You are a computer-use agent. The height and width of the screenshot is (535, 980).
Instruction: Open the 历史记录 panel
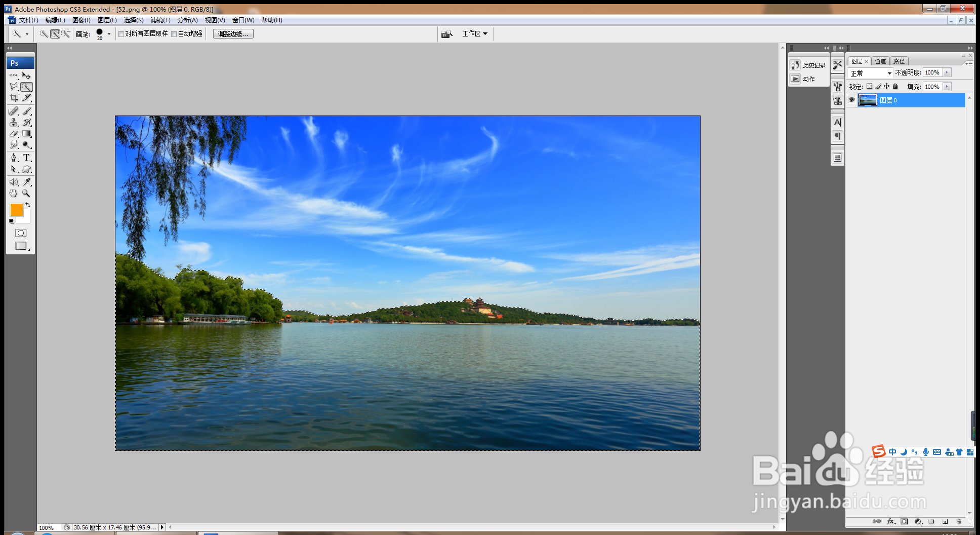tap(808, 65)
